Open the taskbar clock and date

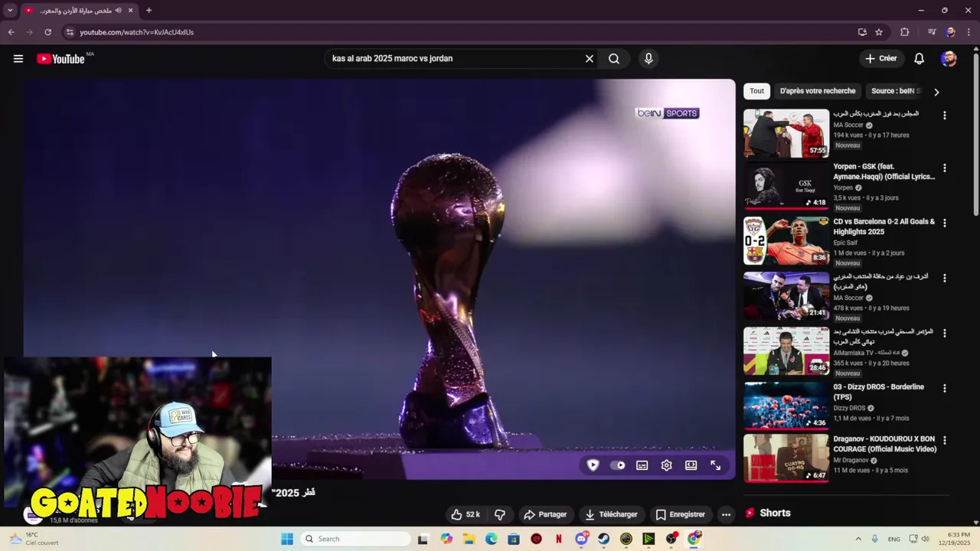pos(958,539)
